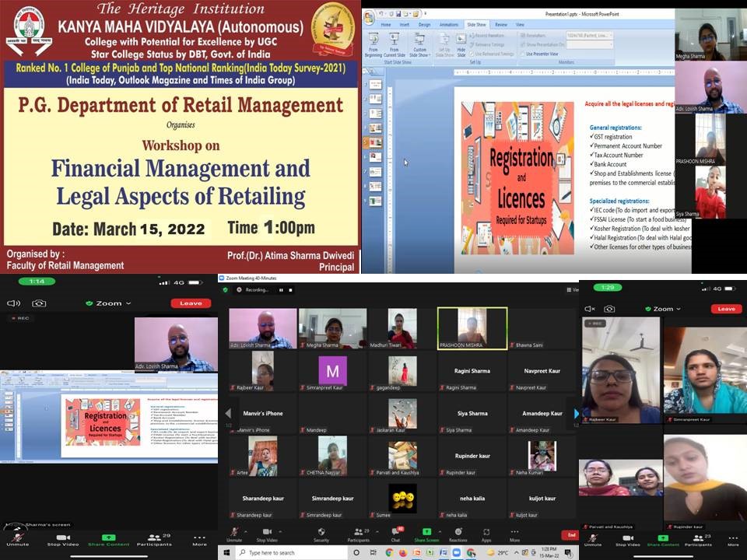747x560 pixels.
Task: Go to next gallery page in Zoom
Action: (x=576, y=413)
